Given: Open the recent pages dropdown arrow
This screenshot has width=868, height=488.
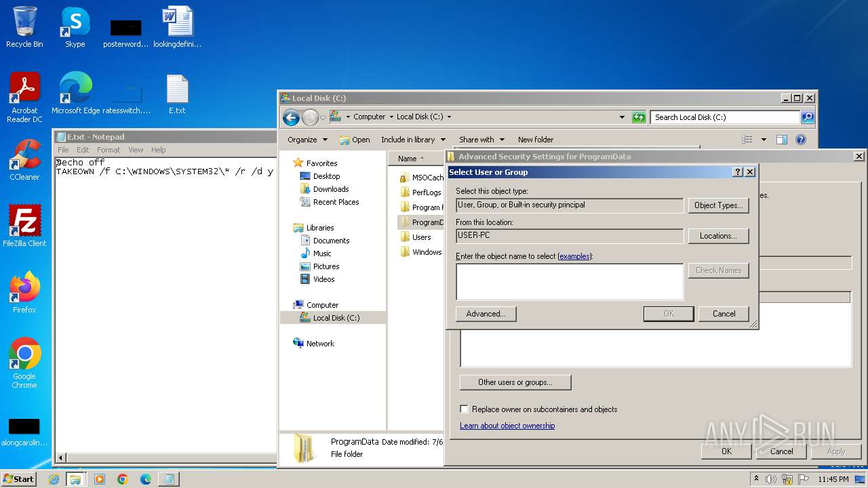Looking at the screenshot, I should pyautogui.click(x=323, y=117).
